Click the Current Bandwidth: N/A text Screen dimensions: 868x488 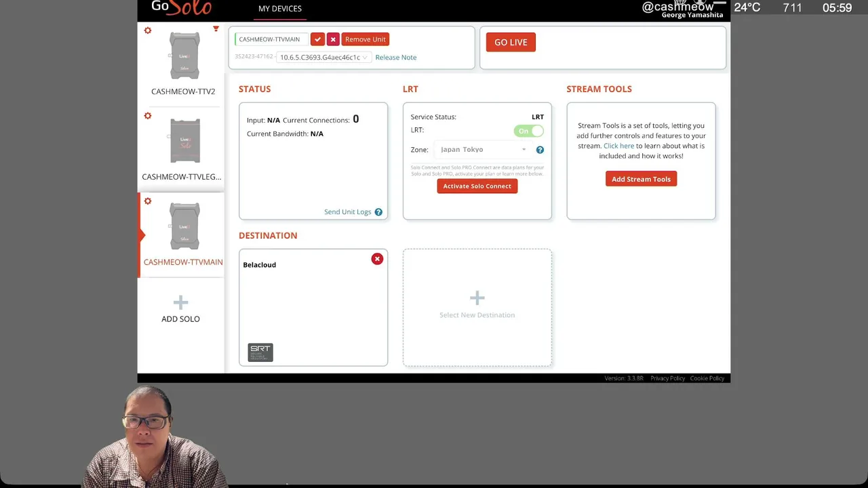pos(285,134)
